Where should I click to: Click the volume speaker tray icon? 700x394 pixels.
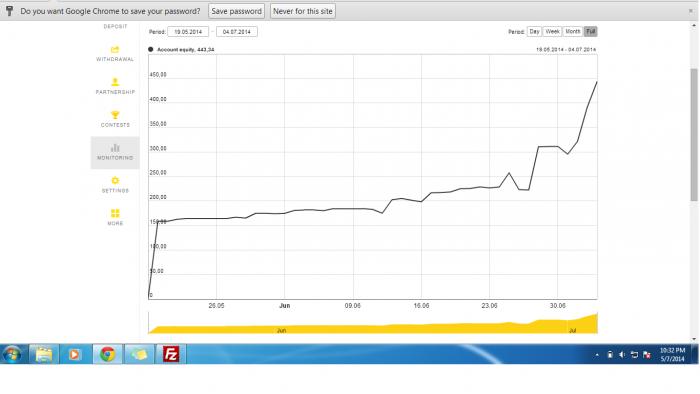622,355
